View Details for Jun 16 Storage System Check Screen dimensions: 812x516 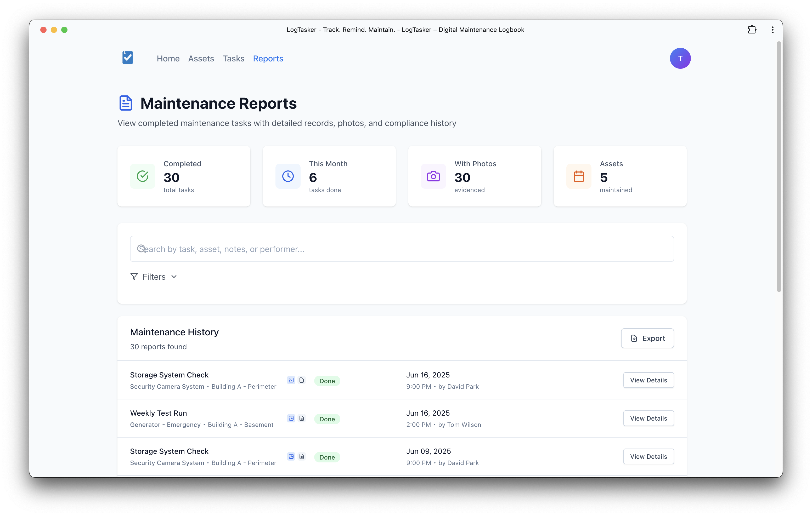(x=648, y=380)
